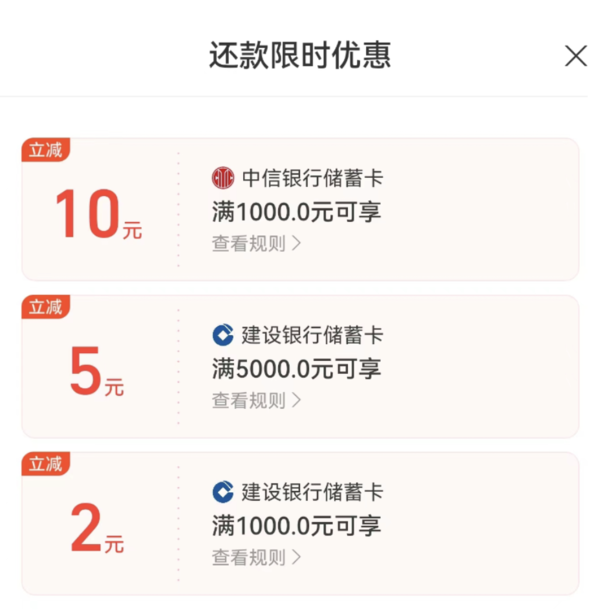Tap the second 建设银行 blue logo icon
This screenshot has width=600, height=612.
pyautogui.click(x=223, y=492)
